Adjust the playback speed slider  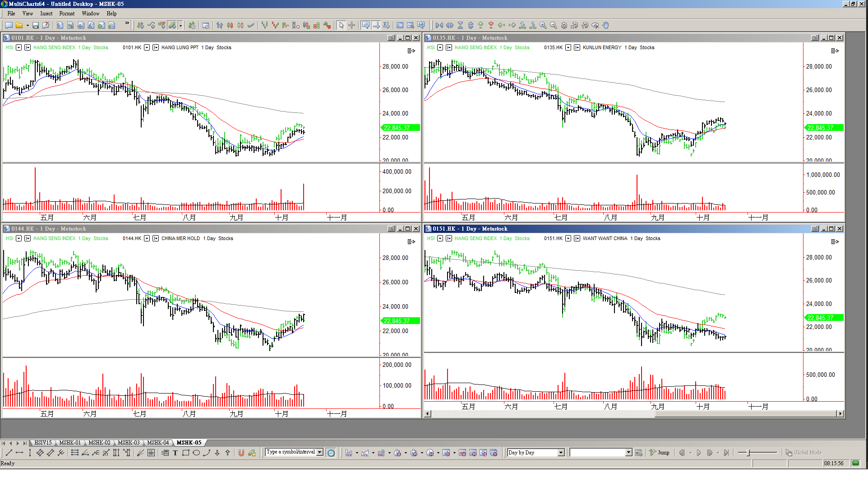point(749,453)
